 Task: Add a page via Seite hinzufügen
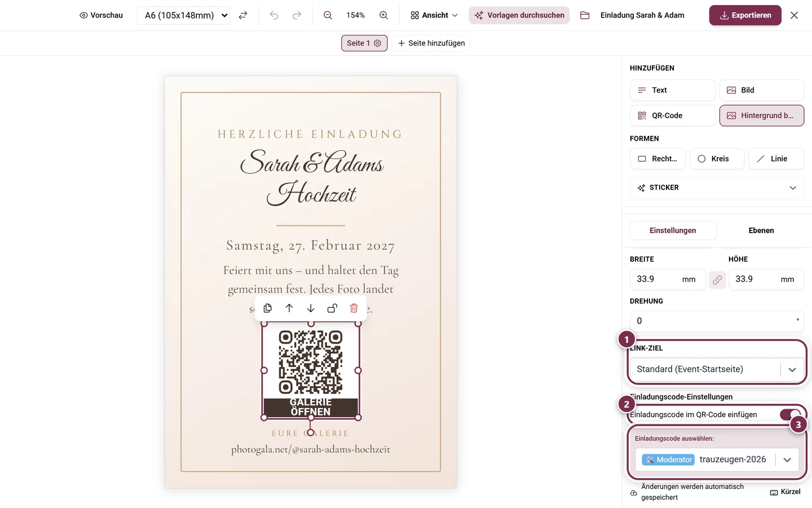431,43
